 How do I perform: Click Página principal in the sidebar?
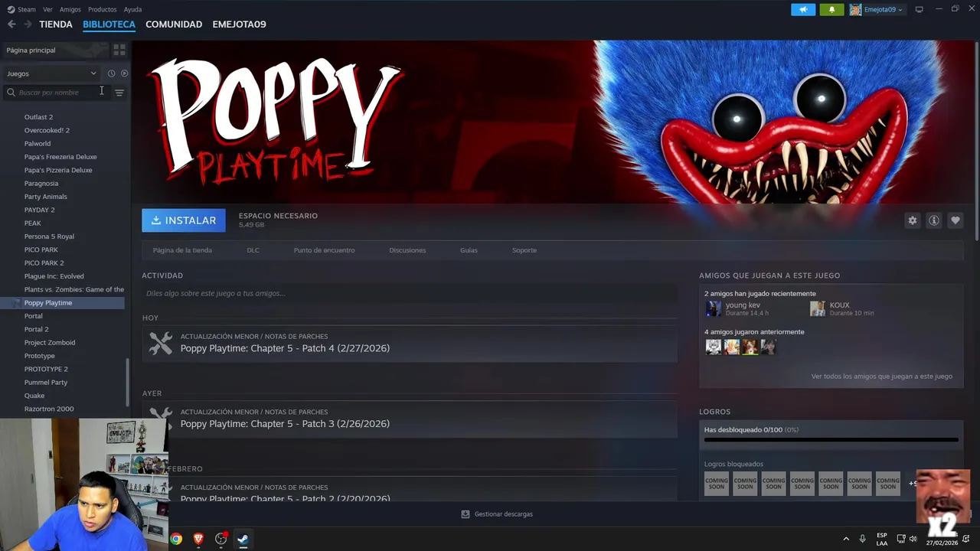tap(31, 50)
